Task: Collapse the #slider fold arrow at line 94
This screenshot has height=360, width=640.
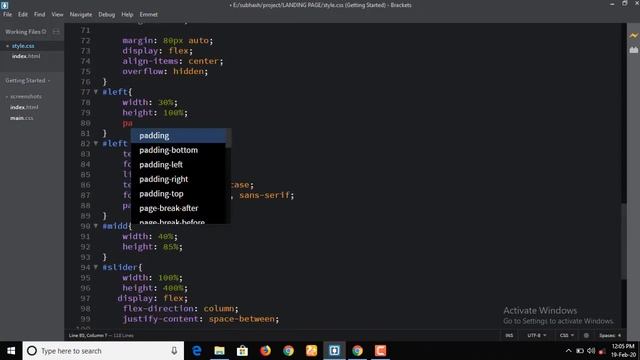Action: pyautogui.click(x=96, y=267)
